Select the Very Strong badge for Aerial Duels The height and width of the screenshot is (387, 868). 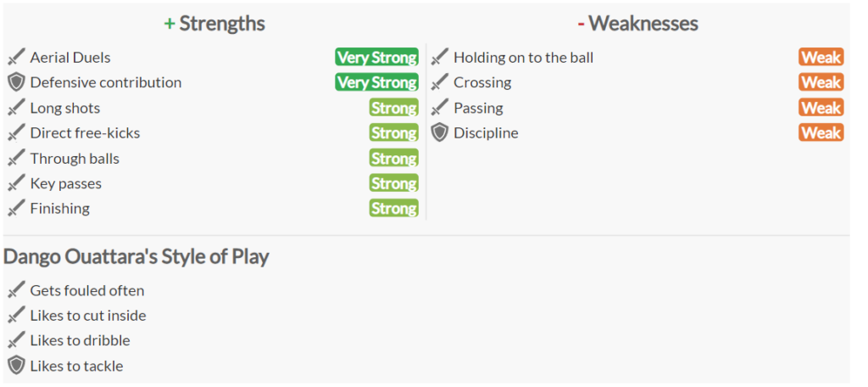[376, 57]
